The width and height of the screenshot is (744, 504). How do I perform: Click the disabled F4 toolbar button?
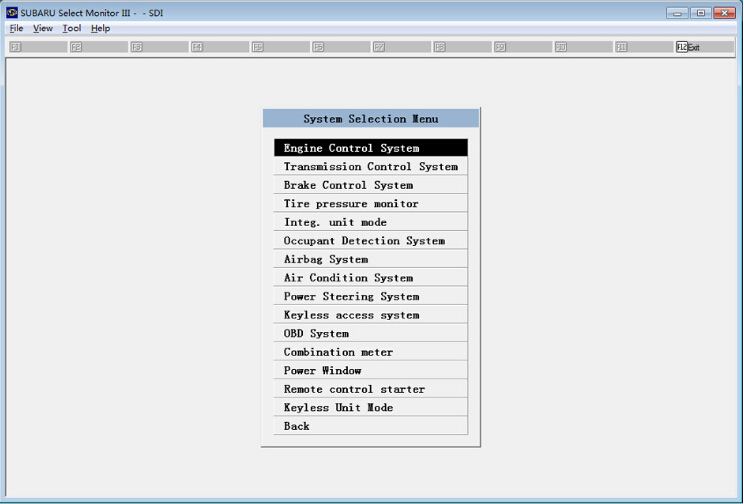pos(220,47)
